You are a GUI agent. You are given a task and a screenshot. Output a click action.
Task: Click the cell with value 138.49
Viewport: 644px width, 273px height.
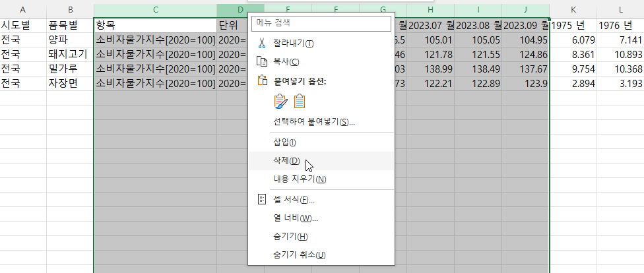pos(478,69)
